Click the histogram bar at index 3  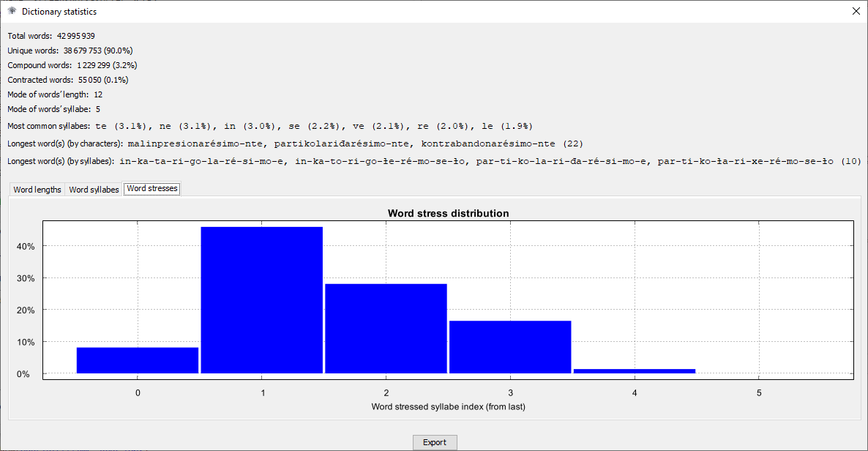tap(510, 347)
